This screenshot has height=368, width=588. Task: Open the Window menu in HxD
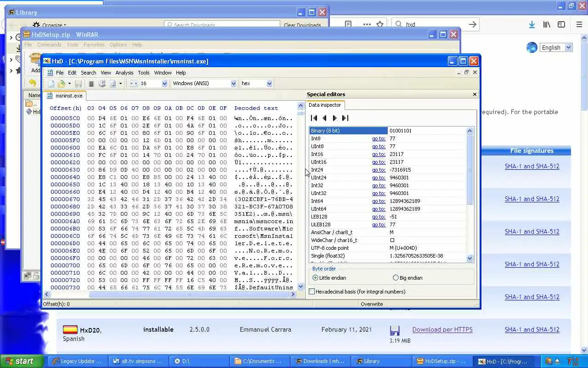(163, 73)
